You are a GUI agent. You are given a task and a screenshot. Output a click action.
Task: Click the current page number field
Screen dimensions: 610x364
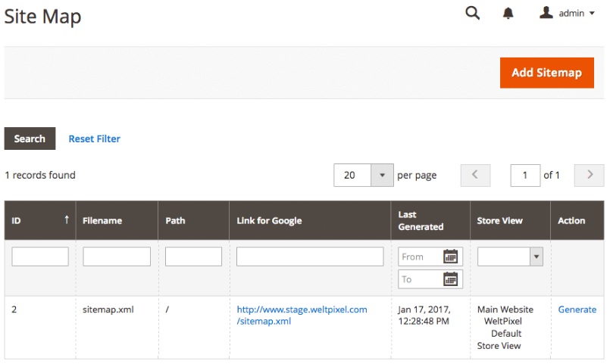(525, 175)
